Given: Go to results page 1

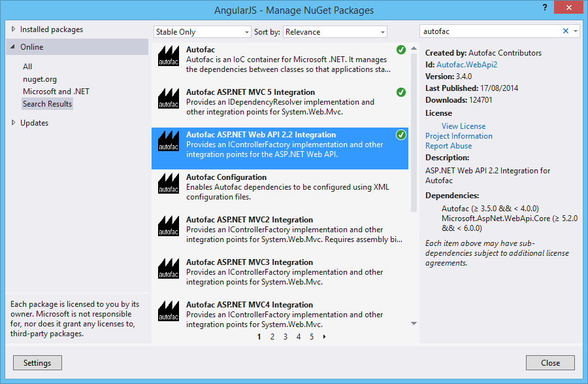Looking at the screenshot, I should (259, 337).
